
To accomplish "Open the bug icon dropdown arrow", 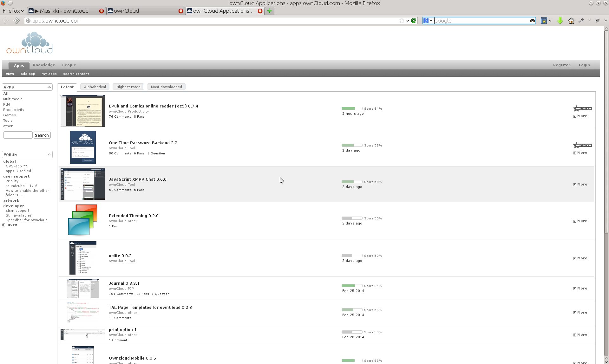I will [x=606, y=21].
